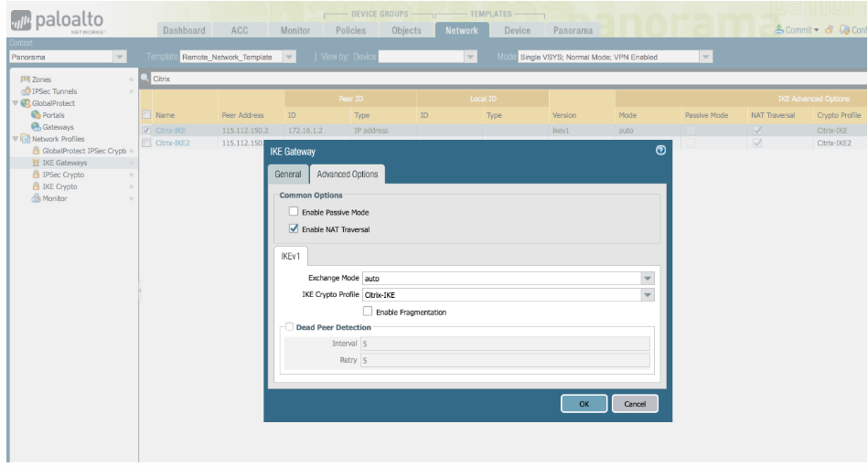The height and width of the screenshot is (466, 868).
Task: Click the Commit icon
Action: pos(779,29)
